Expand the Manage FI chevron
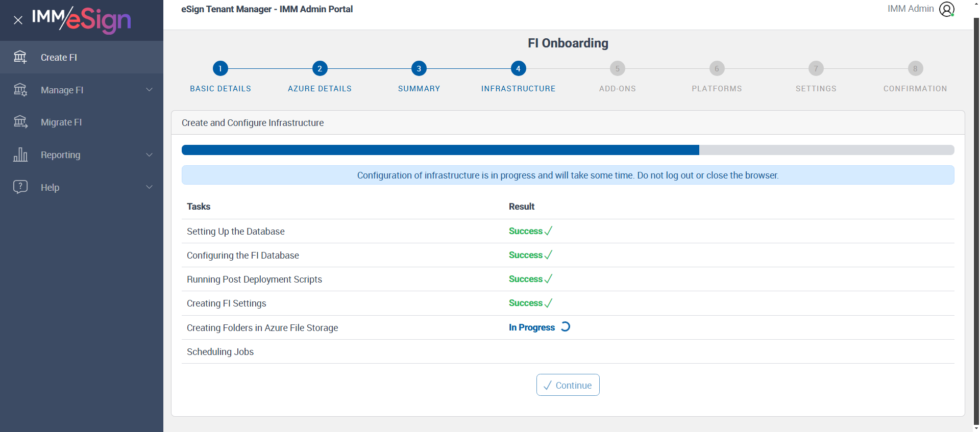980x432 pixels. (x=149, y=90)
